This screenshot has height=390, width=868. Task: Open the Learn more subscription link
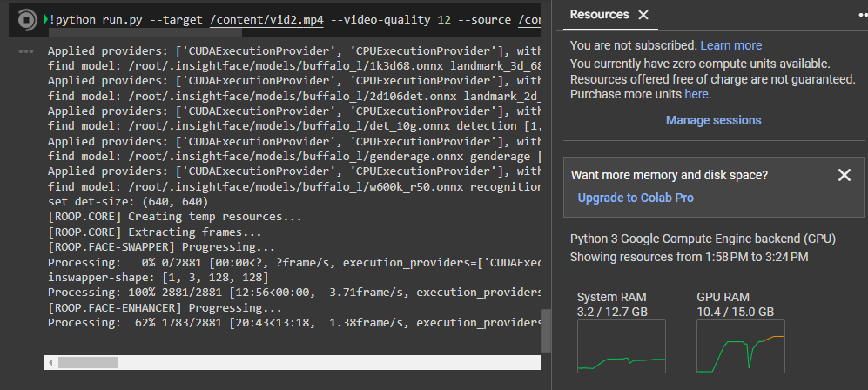pyautogui.click(x=730, y=45)
